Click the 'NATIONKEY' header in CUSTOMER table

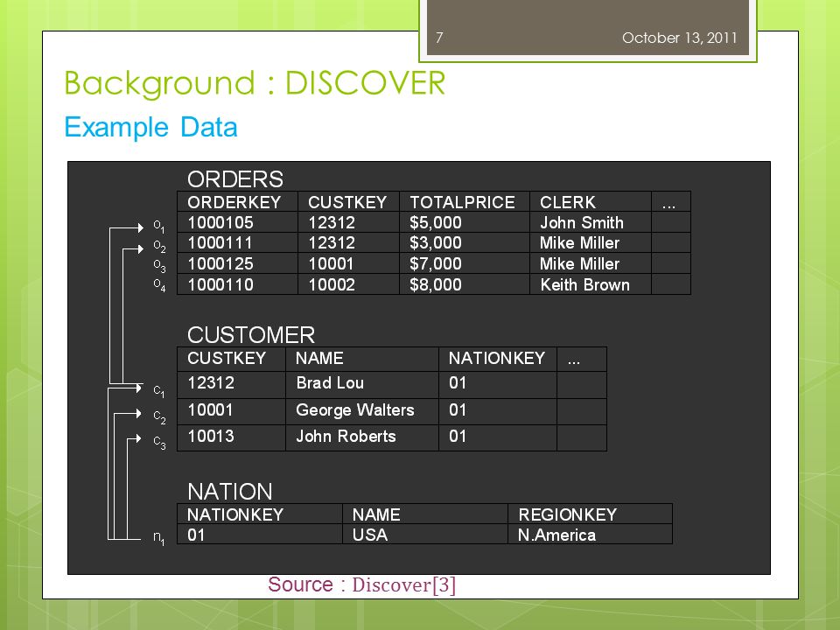(497, 358)
